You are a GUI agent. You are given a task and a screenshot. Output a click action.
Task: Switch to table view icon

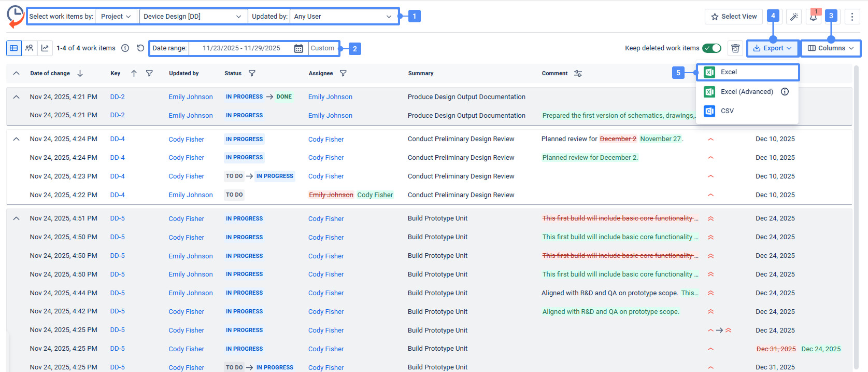coord(14,48)
